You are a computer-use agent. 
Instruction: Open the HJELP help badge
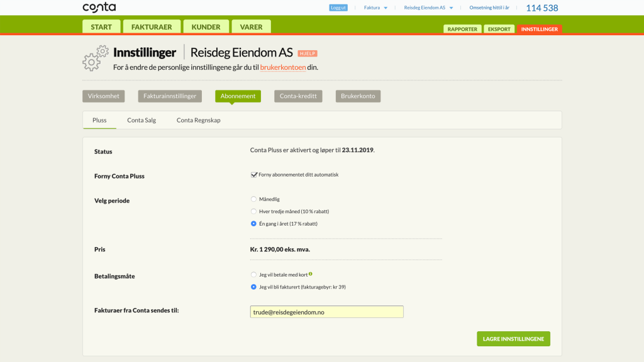(307, 53)
